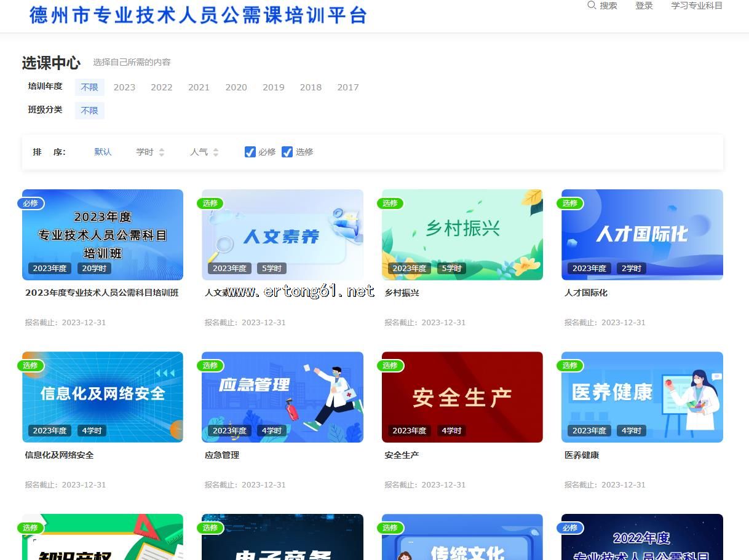Click 选修 badge on 乡村振兴 card
This screenshot has height=560, width=749.
pos(390,203)
